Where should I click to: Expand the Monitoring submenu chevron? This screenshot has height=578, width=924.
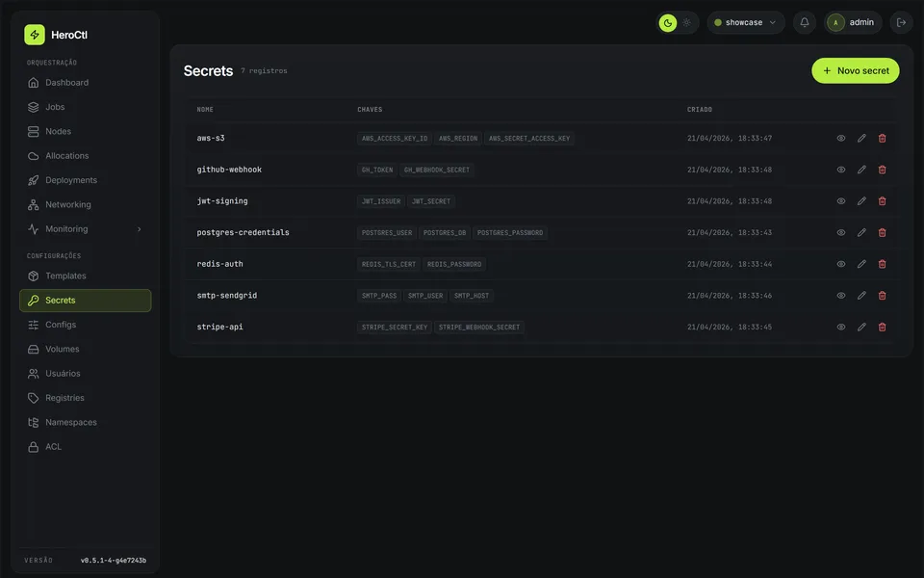point(139,229)
